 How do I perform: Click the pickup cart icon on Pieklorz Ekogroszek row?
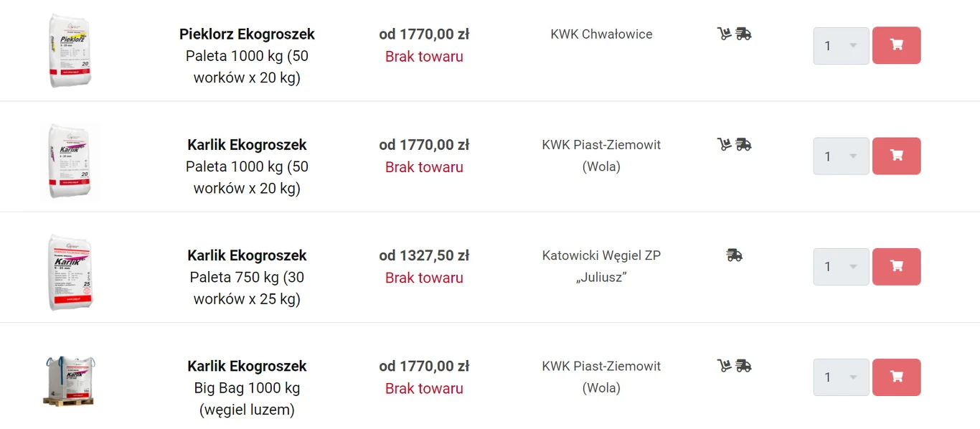click(x=723, y=33)
